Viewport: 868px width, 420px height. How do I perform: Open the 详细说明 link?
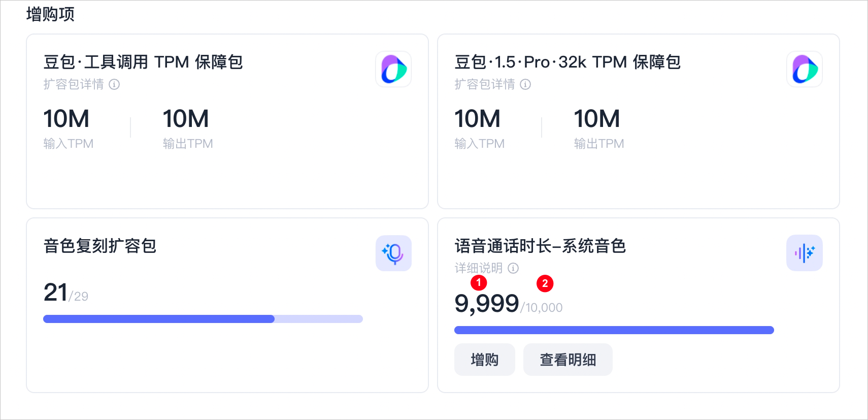pos(479,268)
